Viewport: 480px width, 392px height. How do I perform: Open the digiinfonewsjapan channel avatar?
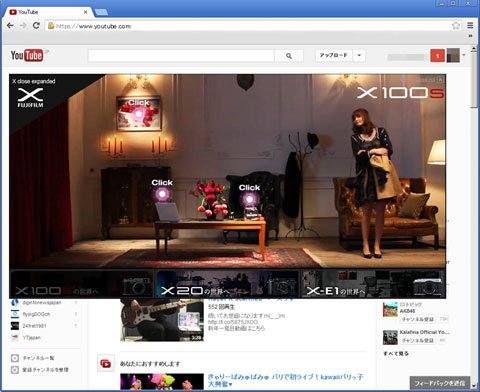[x=15, y=302]
